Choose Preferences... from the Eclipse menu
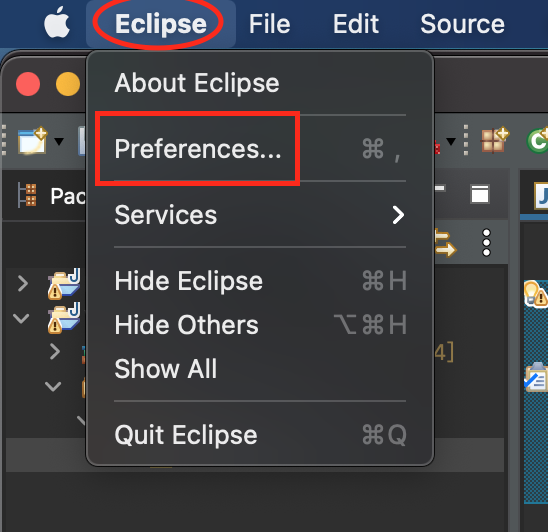Image resolution: width=548 pixels, height=532 pixels. point(260,149)
